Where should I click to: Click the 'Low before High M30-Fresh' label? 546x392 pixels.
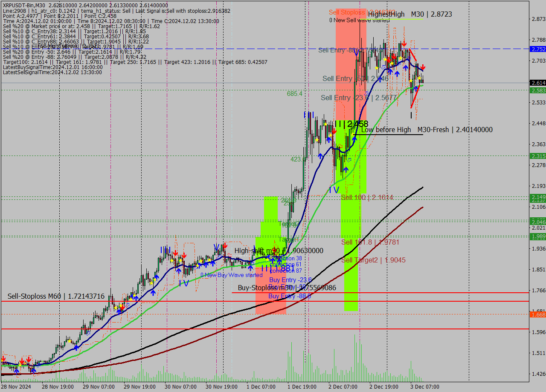[x=427, y=130]
